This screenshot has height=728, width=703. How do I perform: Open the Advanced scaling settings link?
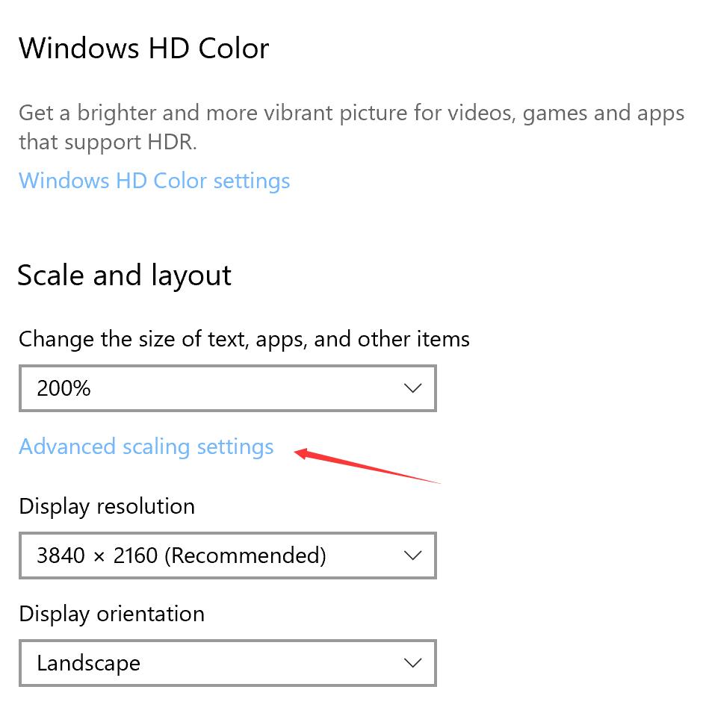(x=146, y=447)
